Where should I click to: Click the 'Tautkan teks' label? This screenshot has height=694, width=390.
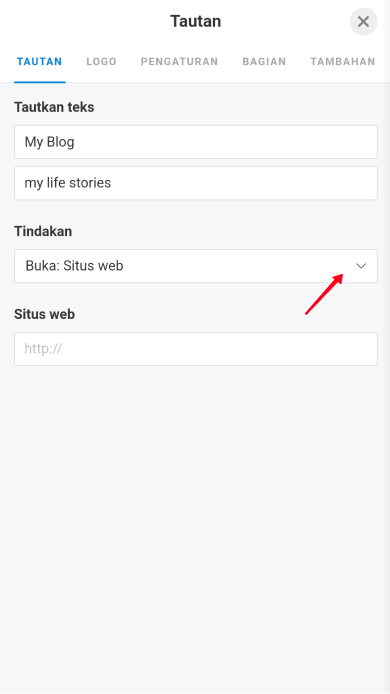(x=54, y=107)
